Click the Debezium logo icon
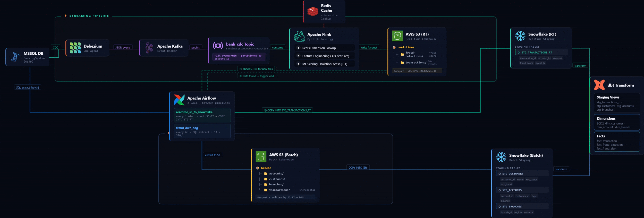Screen dimensions: 644x218 (75, 48)
